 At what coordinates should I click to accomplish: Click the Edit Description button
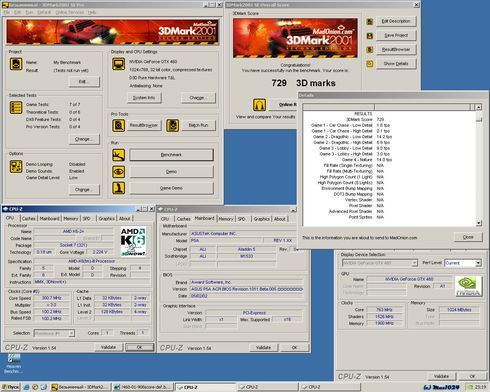coord(396,21)
